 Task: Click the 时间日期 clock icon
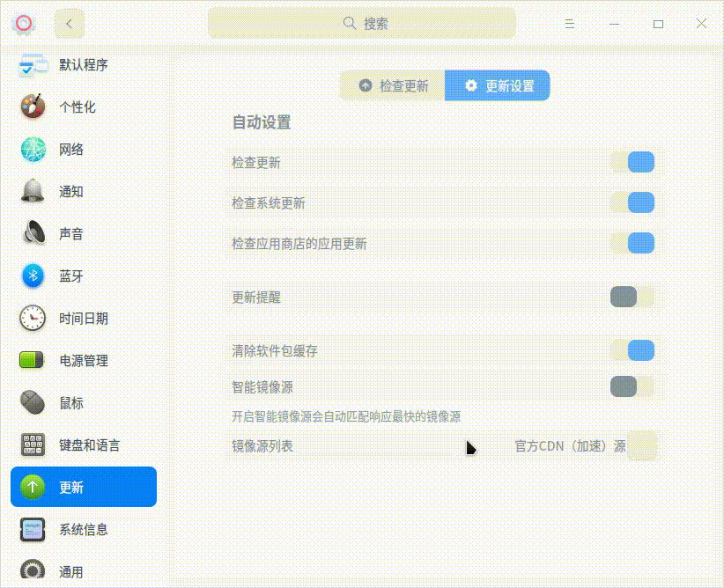33,318
